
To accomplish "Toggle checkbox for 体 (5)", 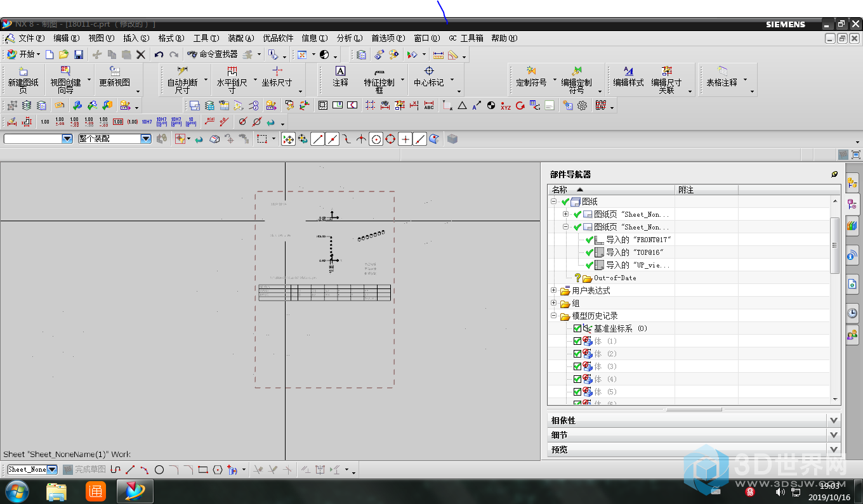I will 577,392.
